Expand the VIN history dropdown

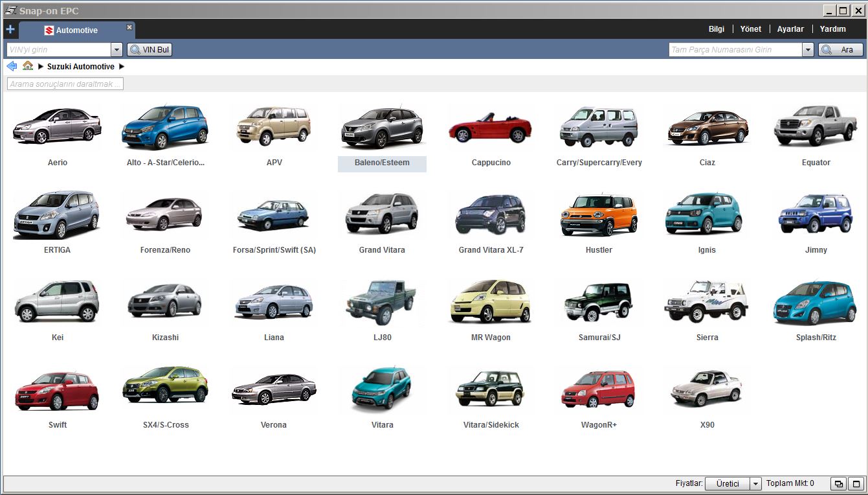[x=117, y=50]
